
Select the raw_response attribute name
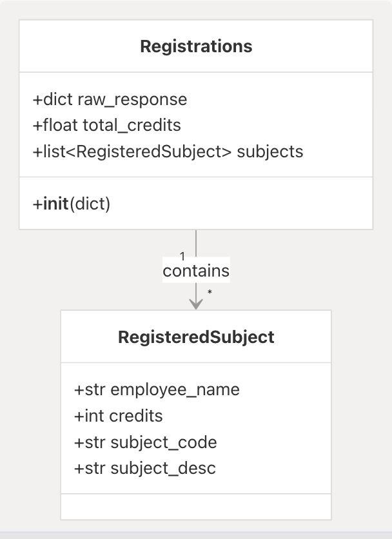click(x=132, y=99)
